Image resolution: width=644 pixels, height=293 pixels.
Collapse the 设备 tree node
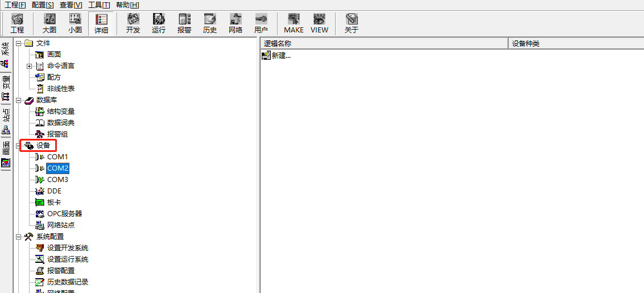click(x=18, y=146)
